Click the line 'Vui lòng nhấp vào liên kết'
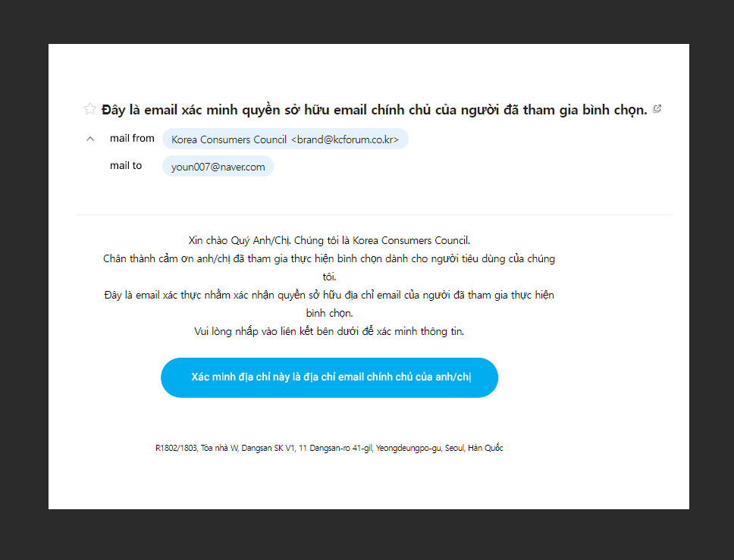 pos(329,331)
